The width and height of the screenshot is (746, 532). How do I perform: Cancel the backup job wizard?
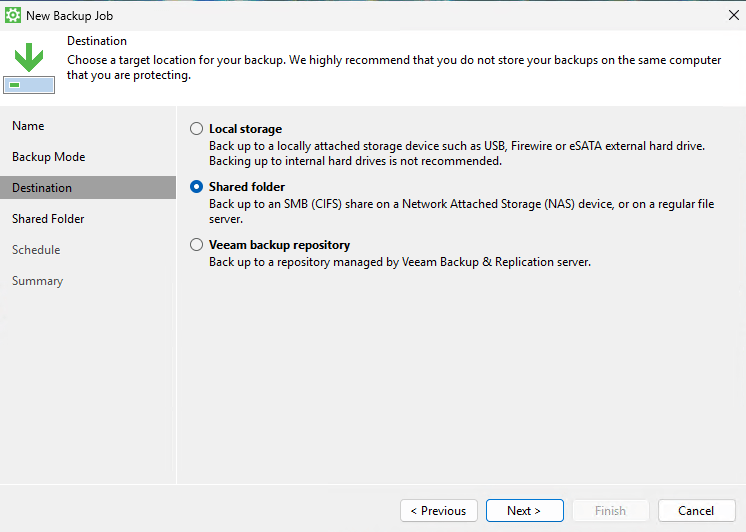click(x=696, y=511)
